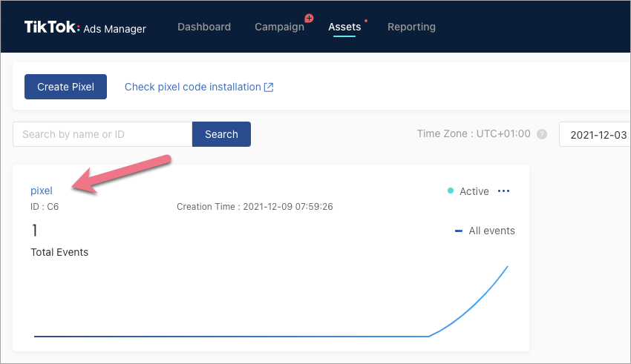631x364 pixels.
Task: Focus the Search by name or ID field
Action: [x=102, y=134]
